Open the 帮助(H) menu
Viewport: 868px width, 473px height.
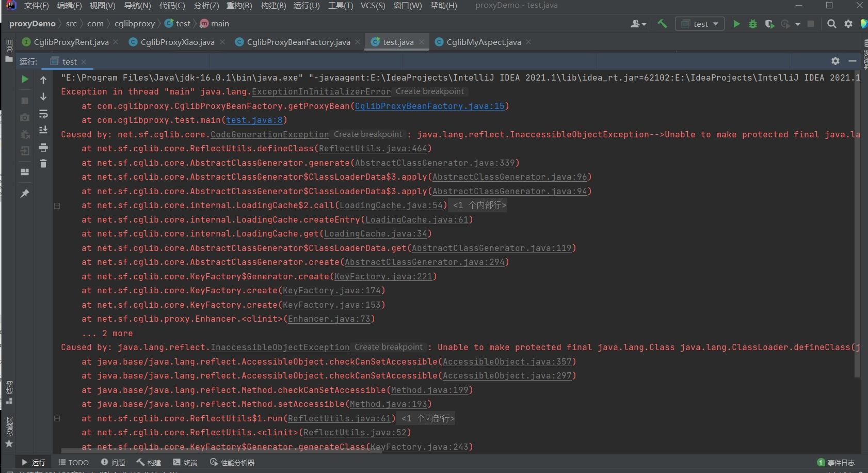point(443,6)
